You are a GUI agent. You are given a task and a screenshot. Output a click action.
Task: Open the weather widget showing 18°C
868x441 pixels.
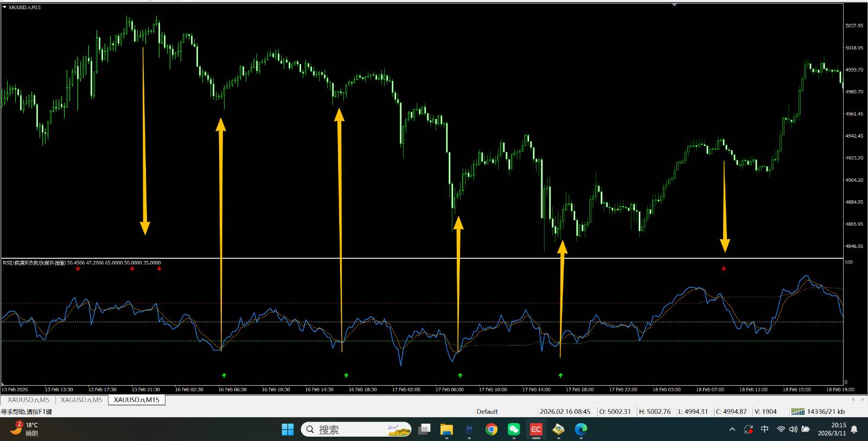tap(24, 429)
